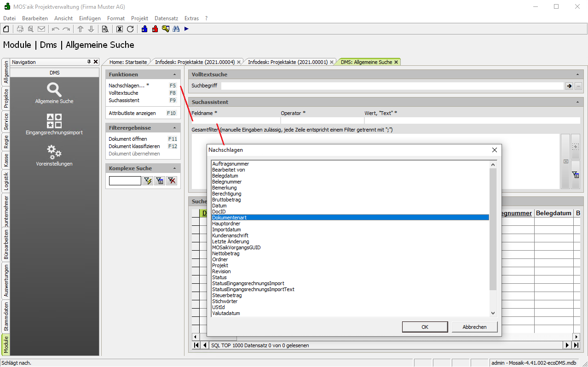
Task: Click the refresh icon in the toolbar
Action: pos(130,29)
